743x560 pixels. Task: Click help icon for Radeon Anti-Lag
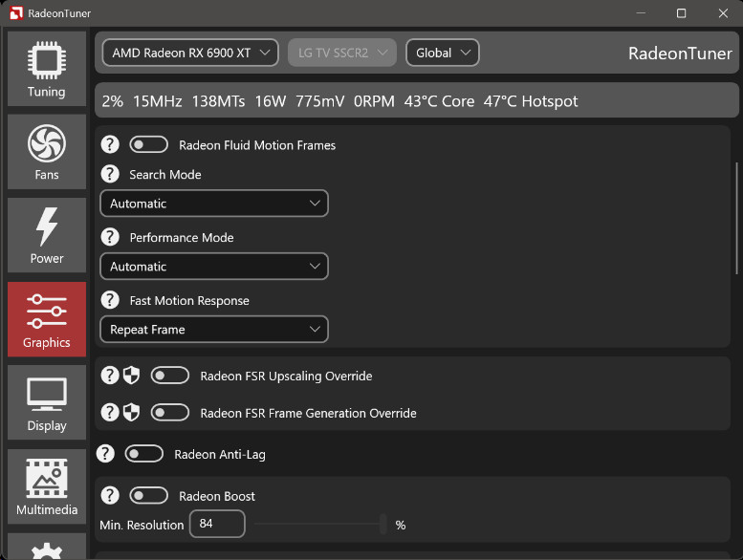pyautogui.click(x=106, y=454)
